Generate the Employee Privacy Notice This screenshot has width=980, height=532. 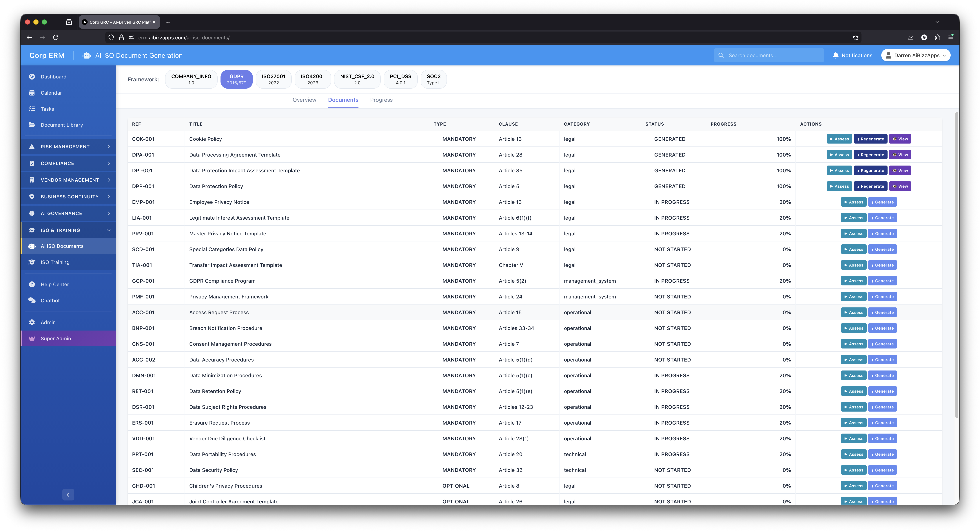click(x=883, y=201)
